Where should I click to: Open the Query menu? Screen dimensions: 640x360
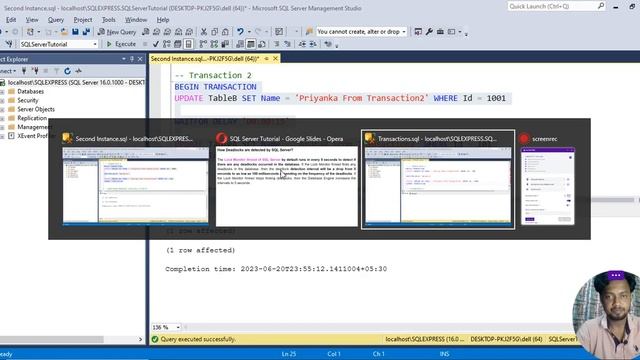click(56, 20)
